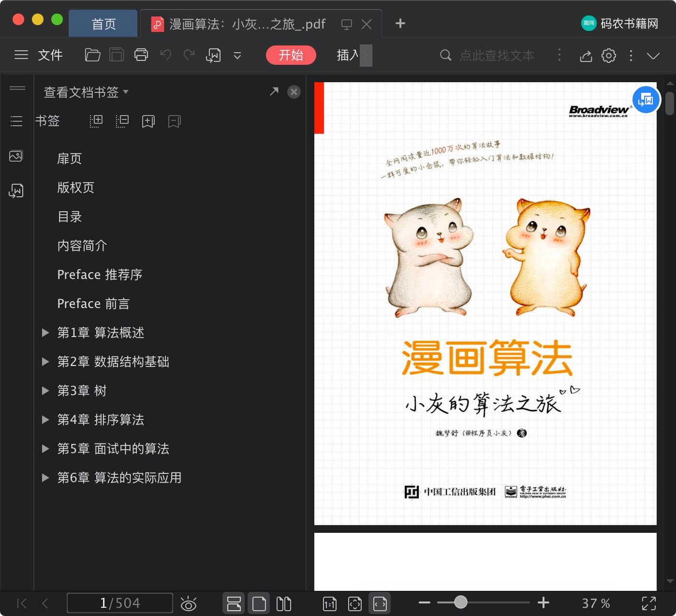Viewport: 676px width, 616px height.
Task: Go to first page button
Action: (x=22, y=603)
